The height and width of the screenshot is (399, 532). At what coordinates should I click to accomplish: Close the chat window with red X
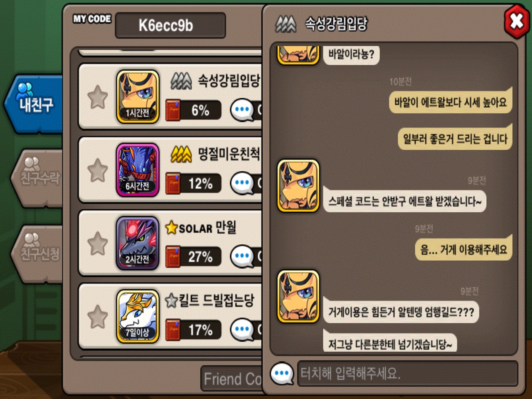(517, 21)
